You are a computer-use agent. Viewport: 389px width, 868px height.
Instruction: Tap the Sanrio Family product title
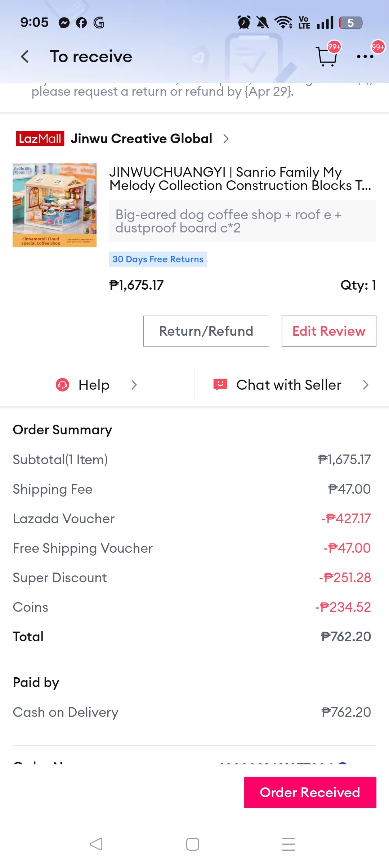point(240,179)
